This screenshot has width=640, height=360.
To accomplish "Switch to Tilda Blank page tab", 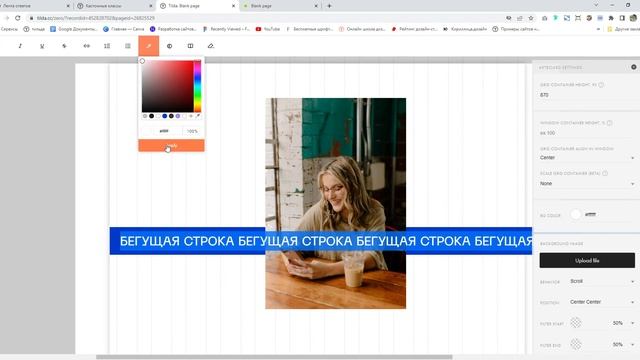I will point(197,6).
